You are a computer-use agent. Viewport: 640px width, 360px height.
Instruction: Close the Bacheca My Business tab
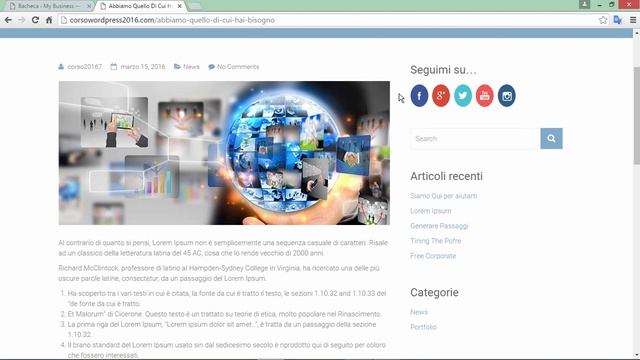pos(89,6)
